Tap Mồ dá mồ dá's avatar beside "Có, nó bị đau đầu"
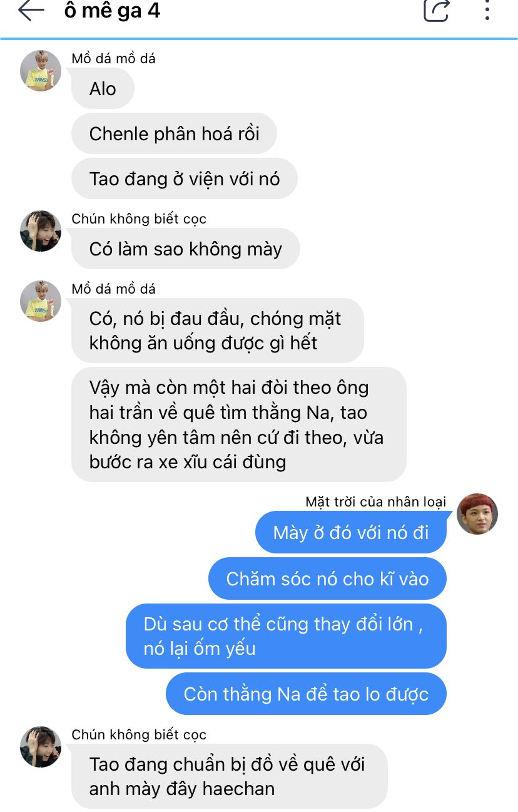The image size is (518, 812). [41, 301]
